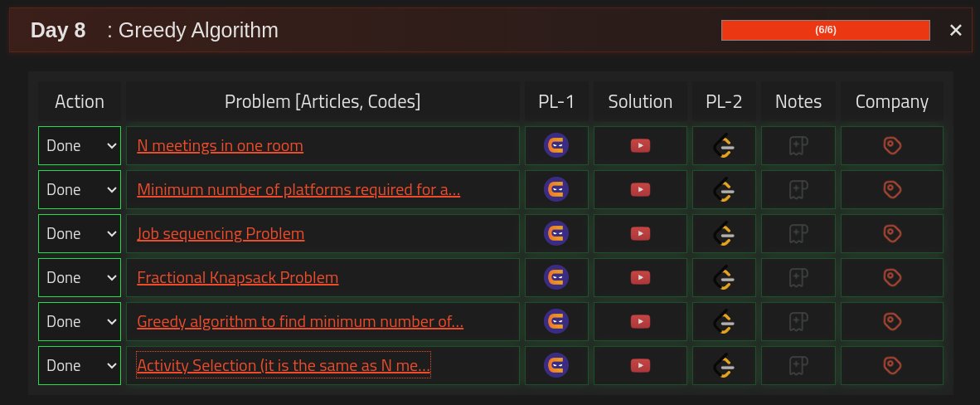Play YouTube solution for N meetings in one room

[640, 145]
